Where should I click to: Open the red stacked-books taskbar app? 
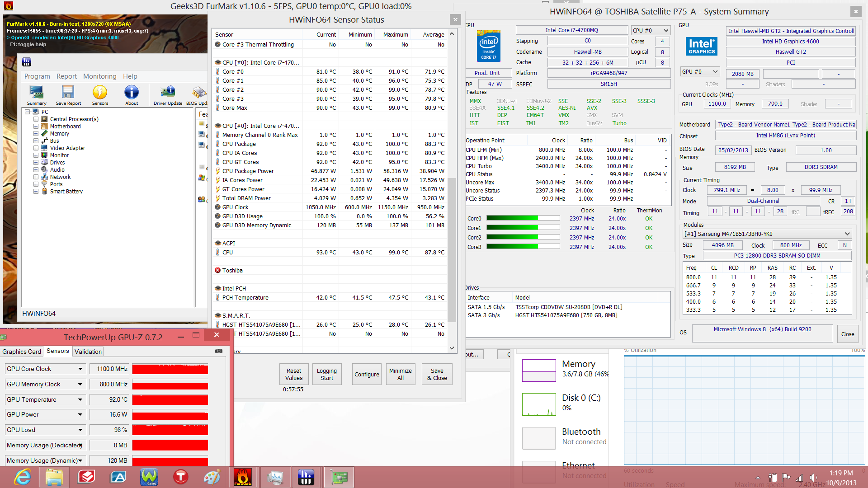point(86,477)
